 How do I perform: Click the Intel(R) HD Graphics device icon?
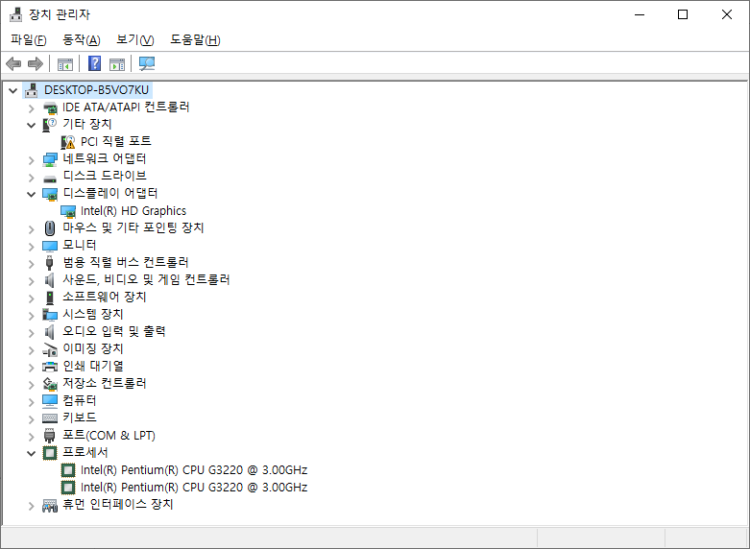click(x=68, y=211)
